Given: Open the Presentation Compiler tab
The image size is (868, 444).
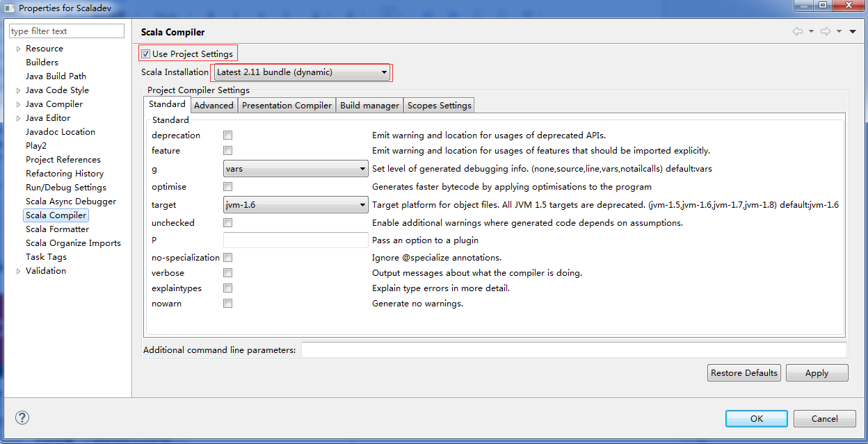Looking at the screenshot, I should (287, 106).
